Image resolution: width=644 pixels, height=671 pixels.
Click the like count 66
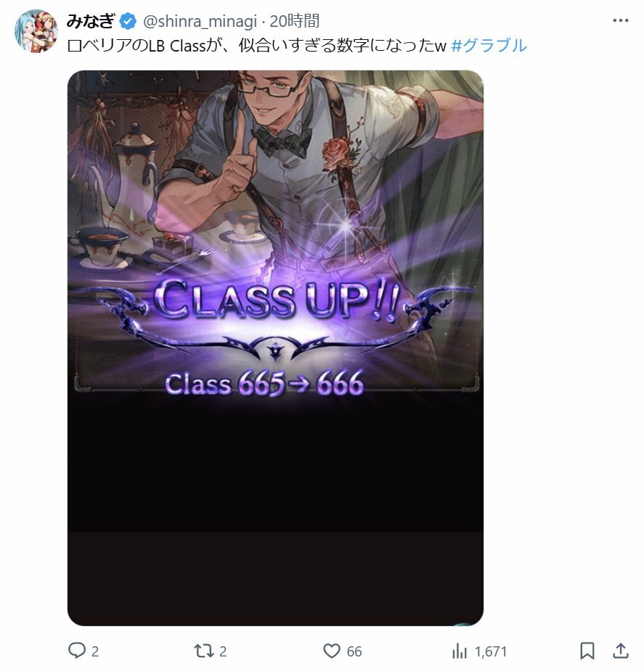pyautogui.click(x=354, y=651)
